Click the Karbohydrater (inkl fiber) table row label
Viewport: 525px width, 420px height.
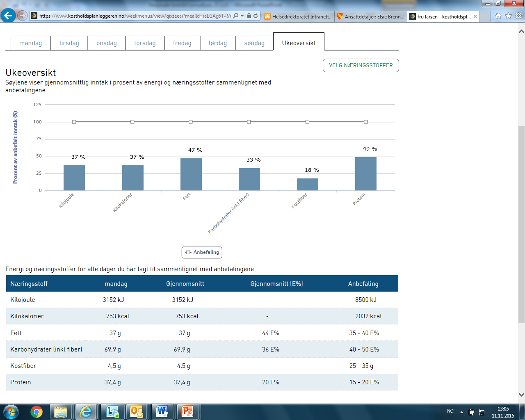[x=46, y=349]
